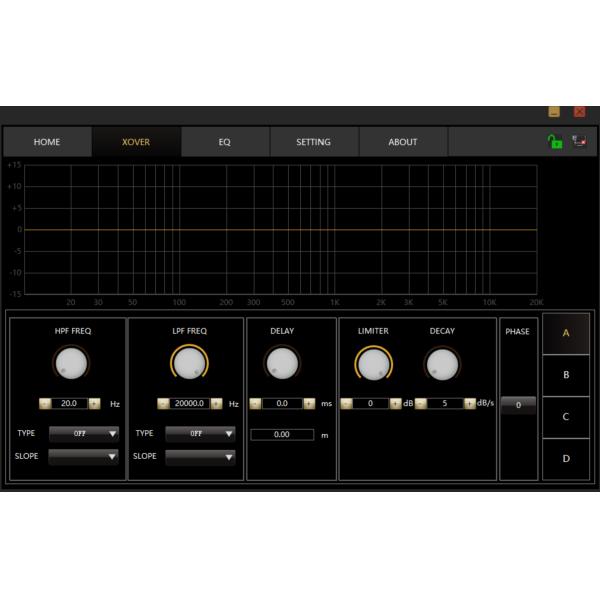Toggle the PHASE 0 button
The image size is (600, 600).
[518, 405]
